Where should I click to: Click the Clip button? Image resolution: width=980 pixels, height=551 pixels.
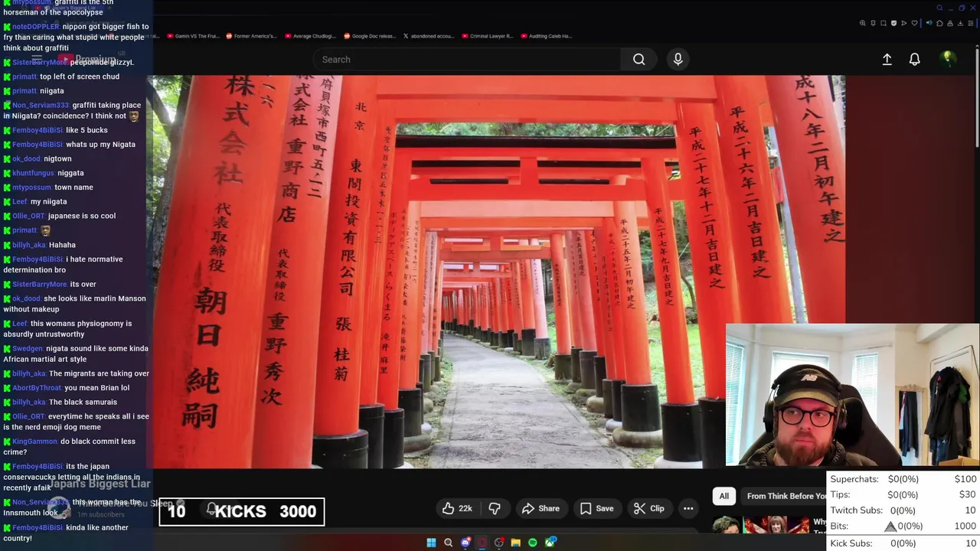649,508
